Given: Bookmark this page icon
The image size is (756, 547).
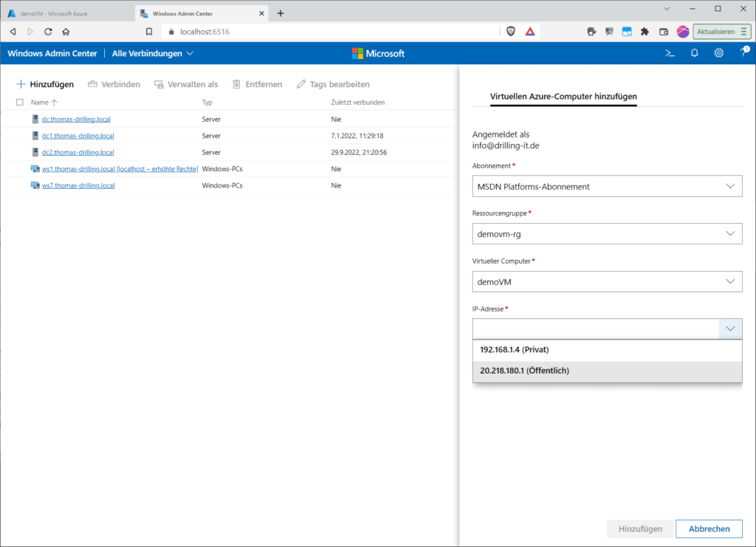Looking at the screenshot, I should [x=149, y=32].
